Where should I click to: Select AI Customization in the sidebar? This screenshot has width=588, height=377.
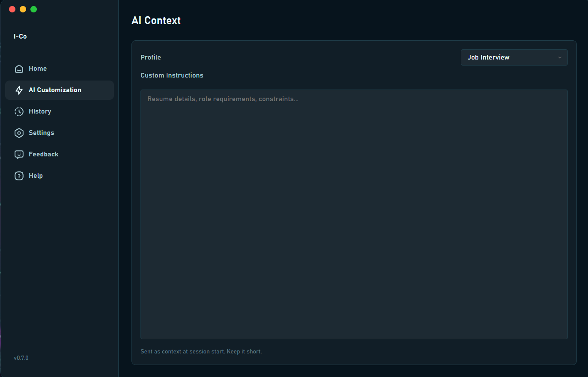pos(60,90)
